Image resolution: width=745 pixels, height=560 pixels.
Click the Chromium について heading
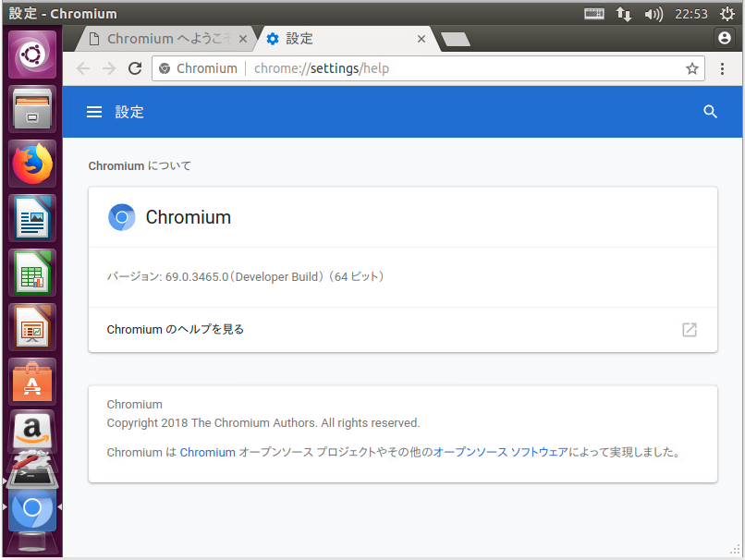tap(140, 165)
